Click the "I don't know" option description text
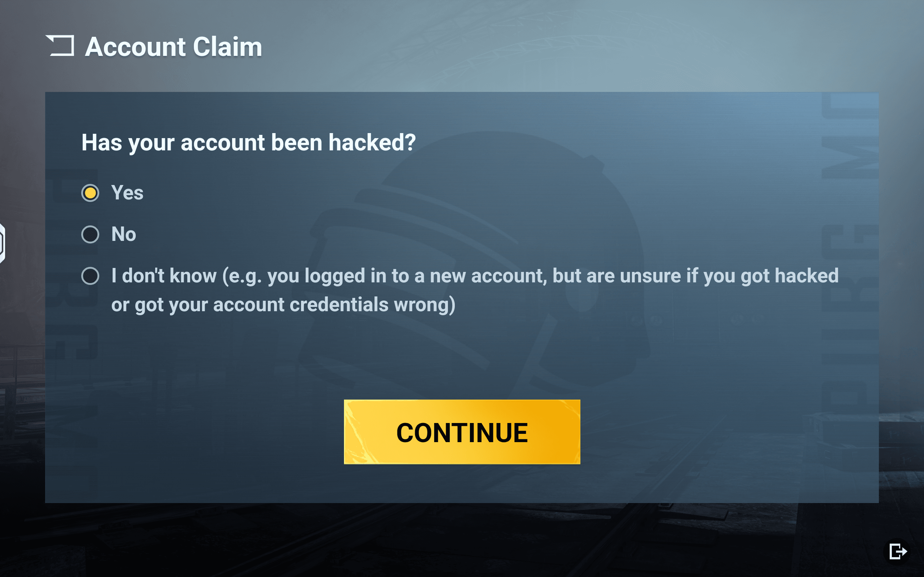Viewport: 924px width, 577px height. point(475,290)
